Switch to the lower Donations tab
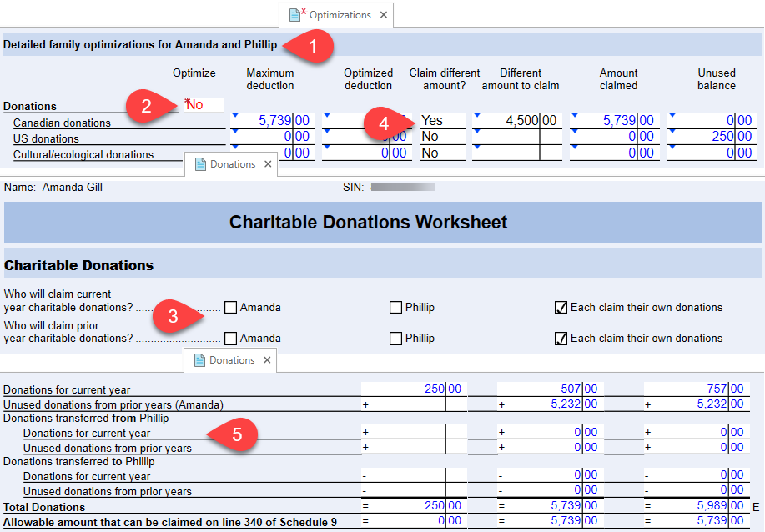Image resolution: width=765 pixels, height=532 pixels. (x=229, y=360)
